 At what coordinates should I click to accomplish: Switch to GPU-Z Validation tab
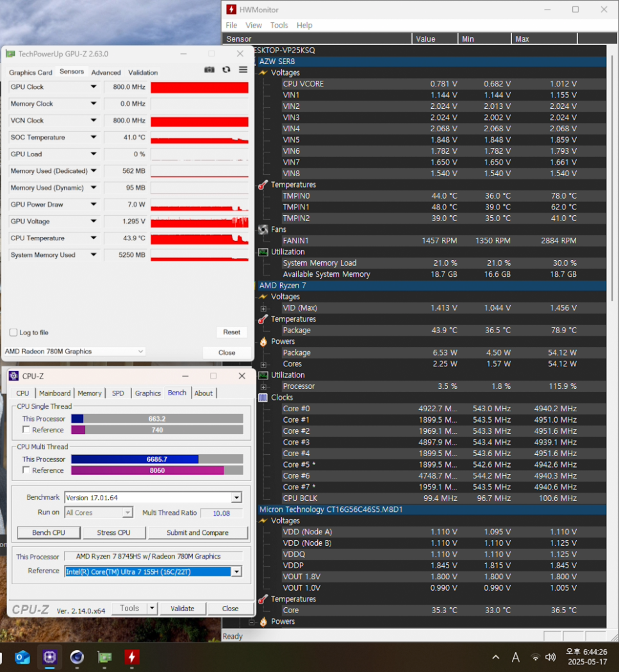[143, 72]
